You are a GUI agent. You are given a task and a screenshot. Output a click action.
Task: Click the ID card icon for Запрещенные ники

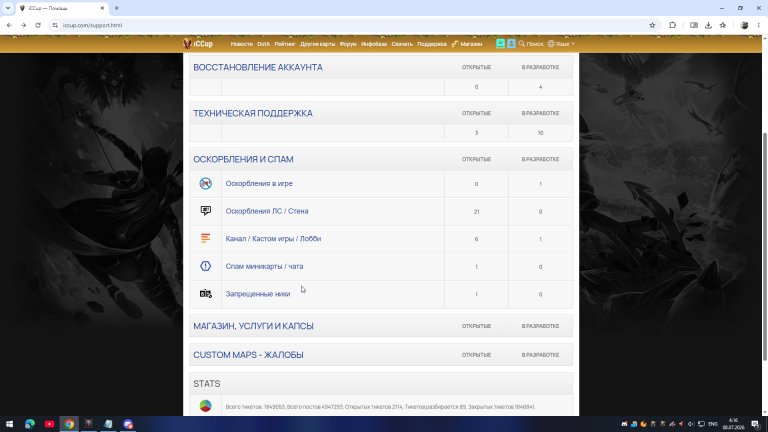click(206, 294)
